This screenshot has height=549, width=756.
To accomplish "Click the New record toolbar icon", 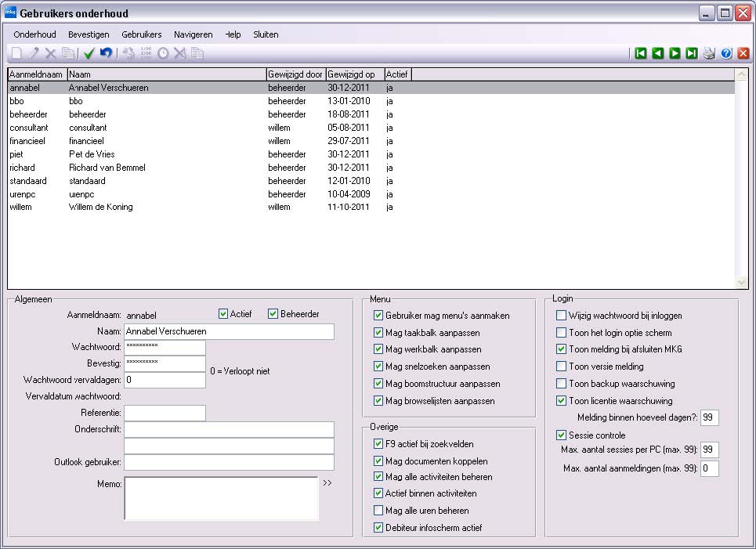I will tap(16, 53).
